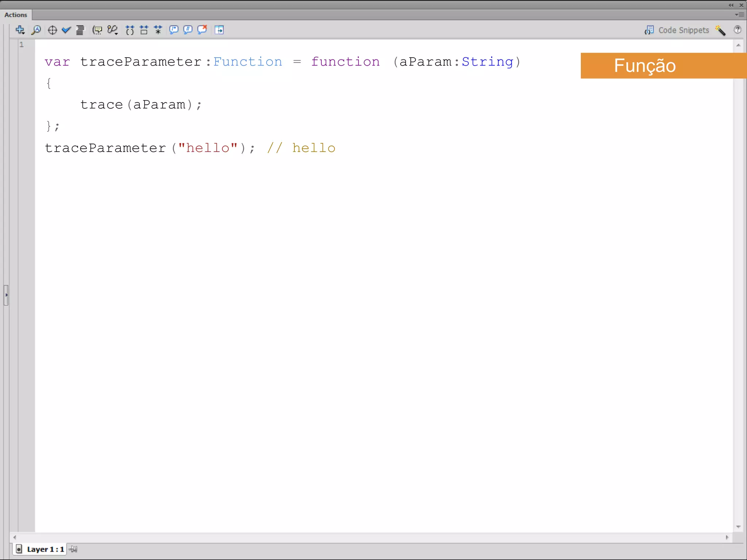Click the trace(aParam); statement
This screenshot has height=560, width=747.
click(x=141, y=105)
